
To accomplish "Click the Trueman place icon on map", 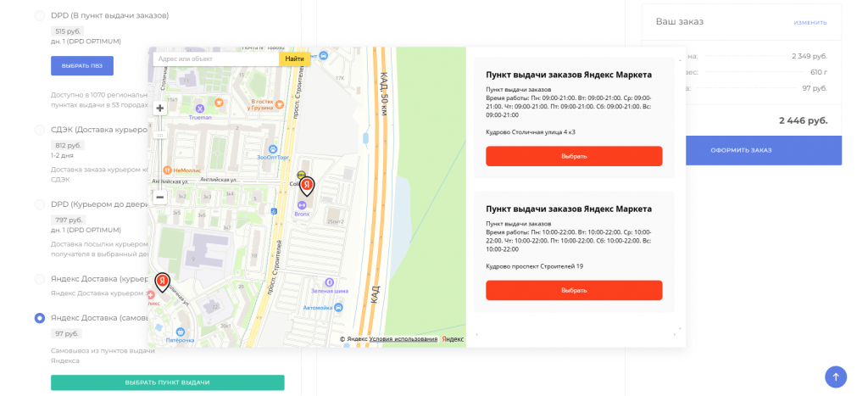I will coord(200,109).
